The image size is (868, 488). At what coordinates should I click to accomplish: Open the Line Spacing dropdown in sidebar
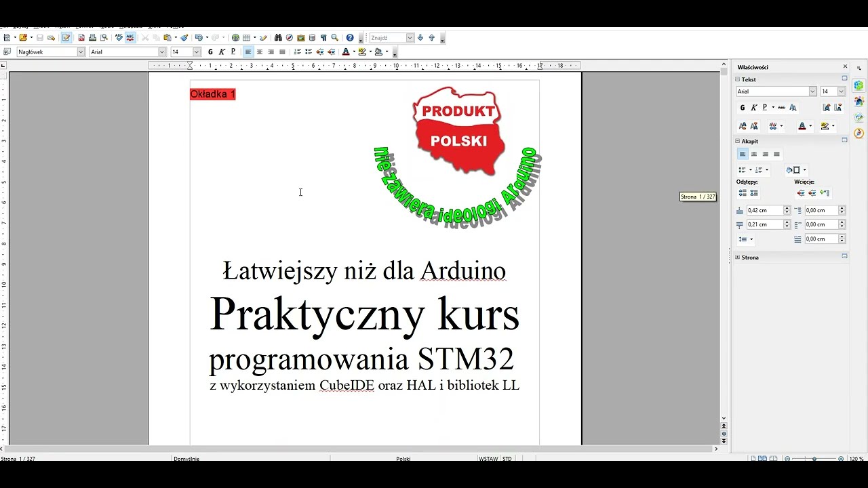coord(751,239)
